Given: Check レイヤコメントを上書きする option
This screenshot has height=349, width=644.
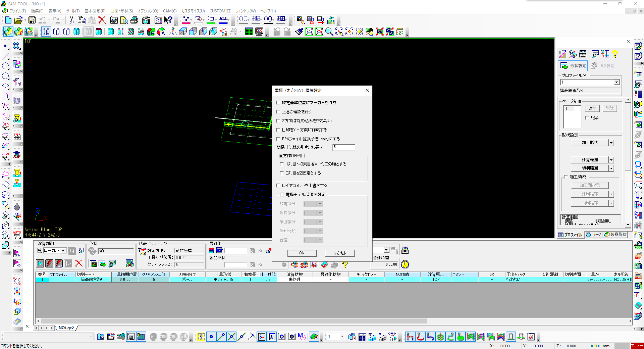Looking at the screenshot, I should (278, 186).
